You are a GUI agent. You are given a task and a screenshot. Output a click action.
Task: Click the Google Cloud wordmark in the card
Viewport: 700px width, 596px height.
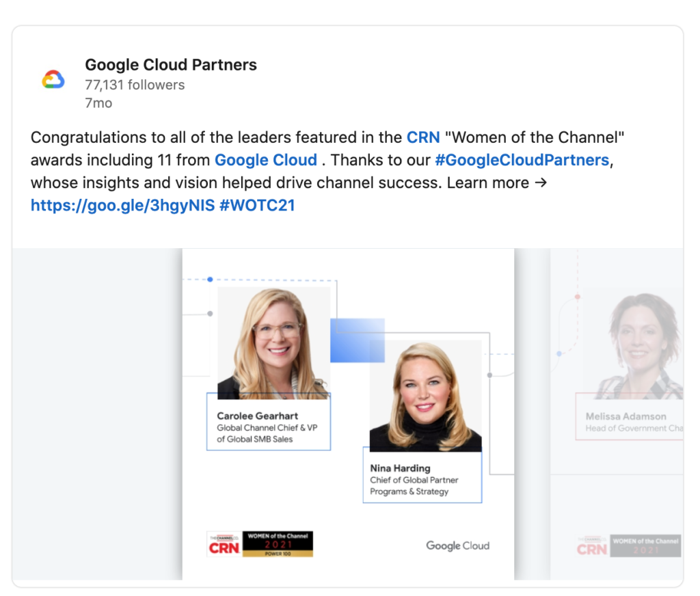click(x=457, y=545)
